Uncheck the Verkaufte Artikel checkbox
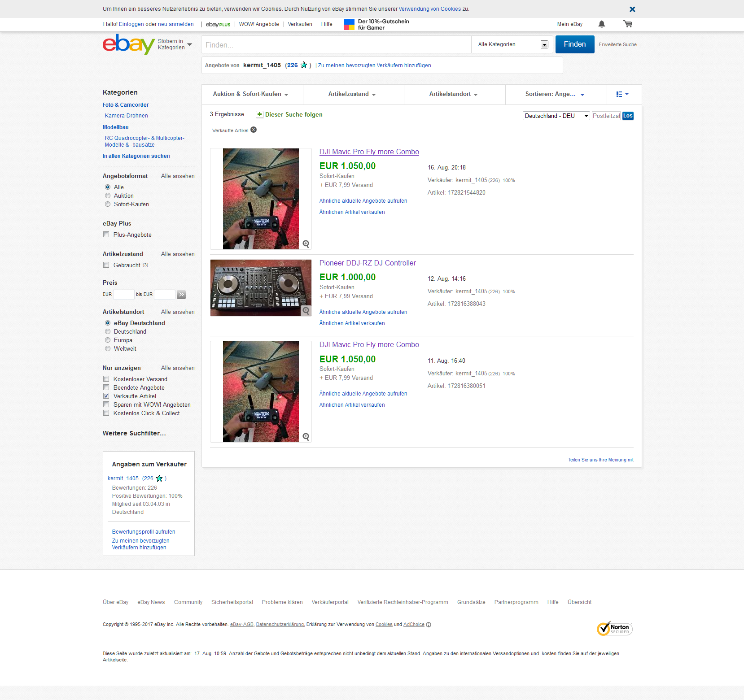Image resolution: width=744 pixels, height=700 pixels. pyautogui.click(x=106, y=396)
